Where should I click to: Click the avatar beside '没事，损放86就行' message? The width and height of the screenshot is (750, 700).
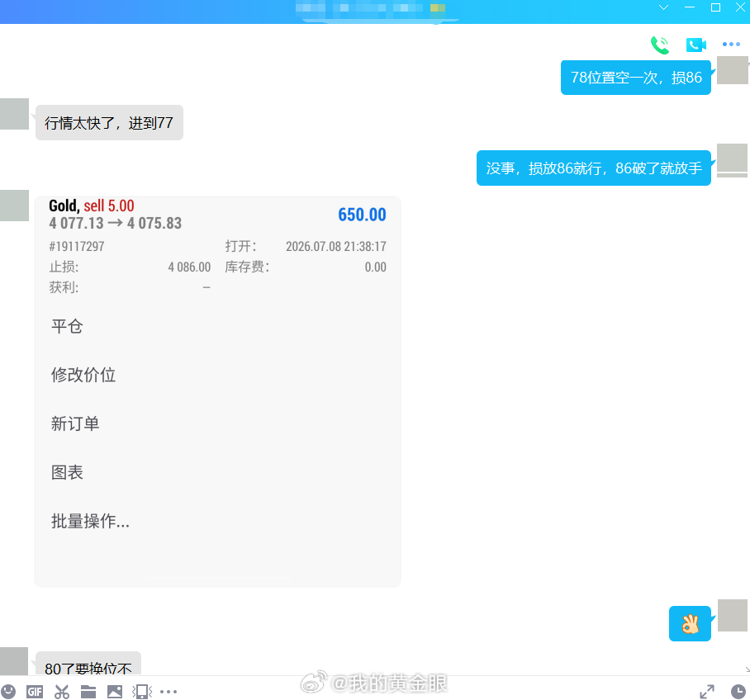point(733,158)
